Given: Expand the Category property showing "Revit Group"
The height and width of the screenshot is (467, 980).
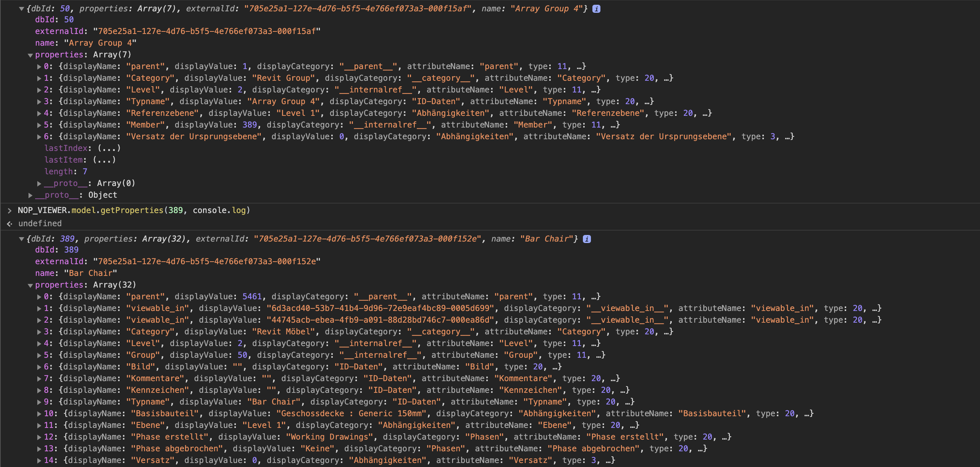Looking at the screenshot, I should click(x=39, y=78).
